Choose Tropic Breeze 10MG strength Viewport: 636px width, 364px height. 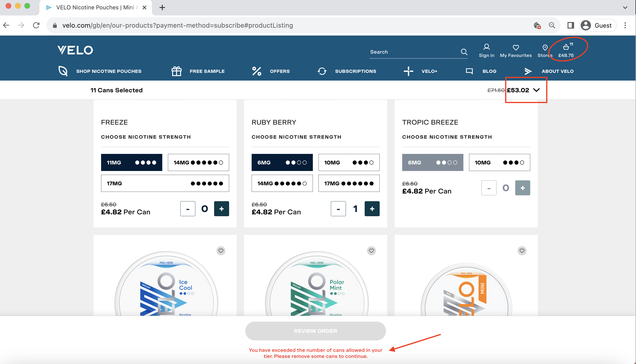(499, 163)
